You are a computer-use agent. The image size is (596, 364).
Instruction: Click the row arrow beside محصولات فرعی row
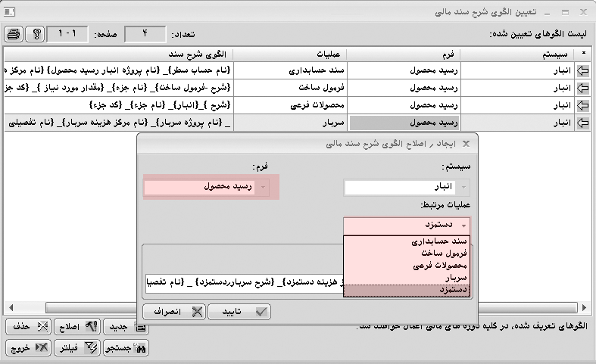tap(583, 105)
